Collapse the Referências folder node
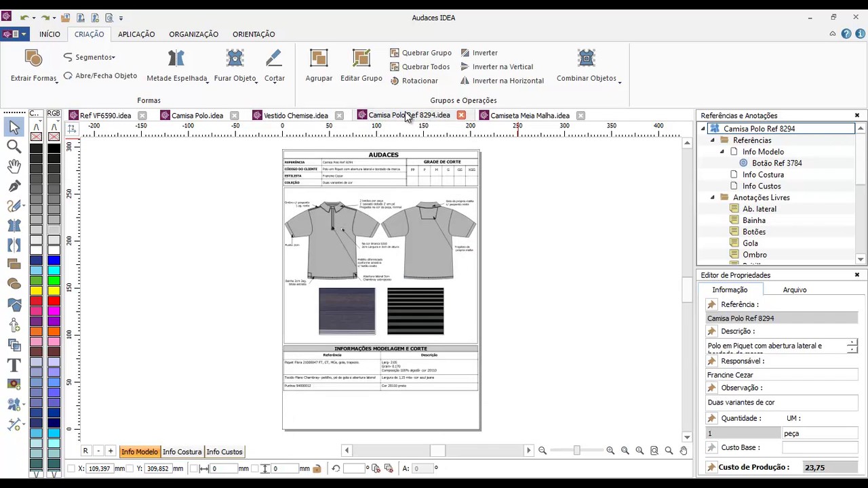This screenshot has width=868, height=488. pyautogui.click(x=712, y=140)
